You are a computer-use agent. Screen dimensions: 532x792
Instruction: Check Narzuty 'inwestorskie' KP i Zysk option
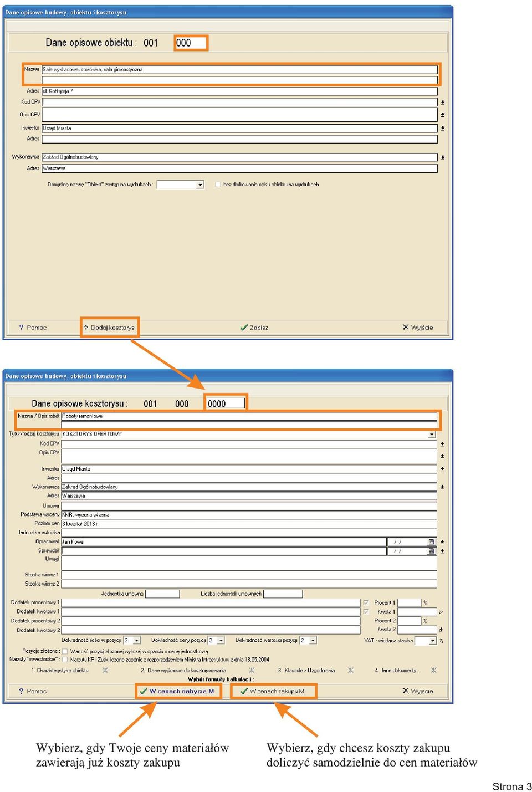pyautogui.click(x=65, y=660)
